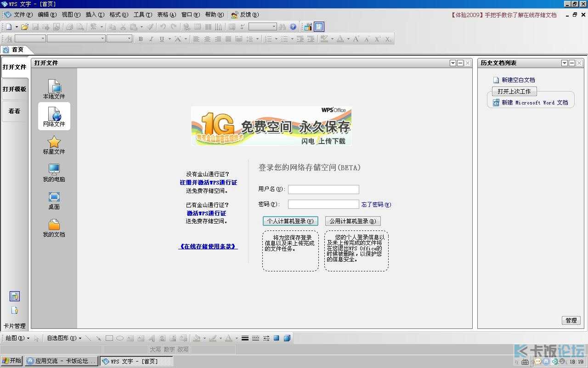Click the upper 卡片管理 card icon
This screenshot has width=588, height=368.
[x=15, y=296]
